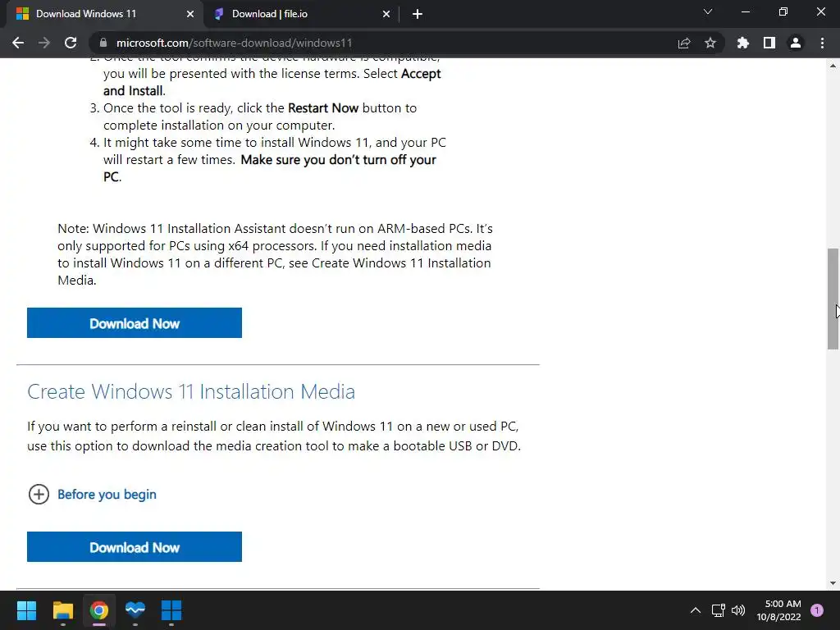Click the 'bootable USB or DVD' paragraph
This screenshot has width=840, height=630.
[x=274, y=436]
